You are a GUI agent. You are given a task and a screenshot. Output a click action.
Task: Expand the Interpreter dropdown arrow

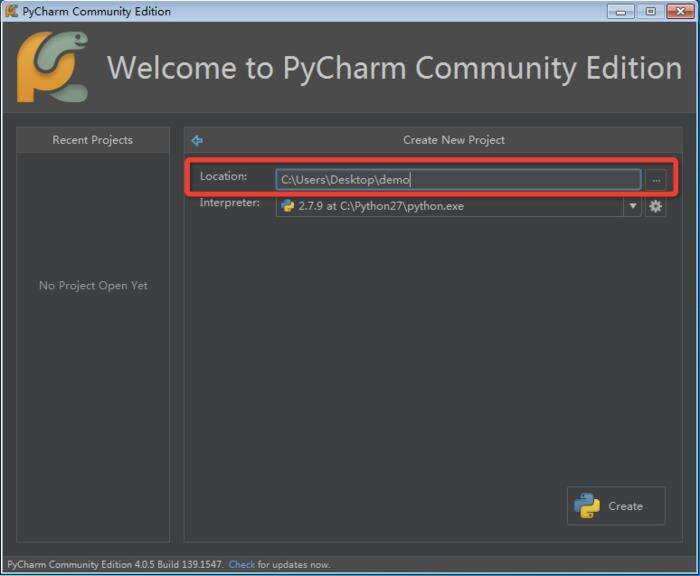(633, 206)
